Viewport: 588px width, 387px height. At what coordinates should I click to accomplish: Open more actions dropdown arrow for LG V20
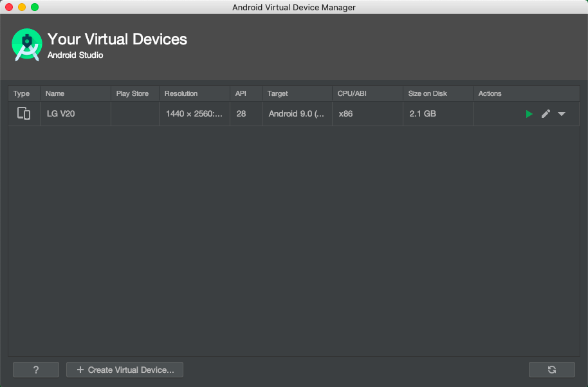pos(562,114)
